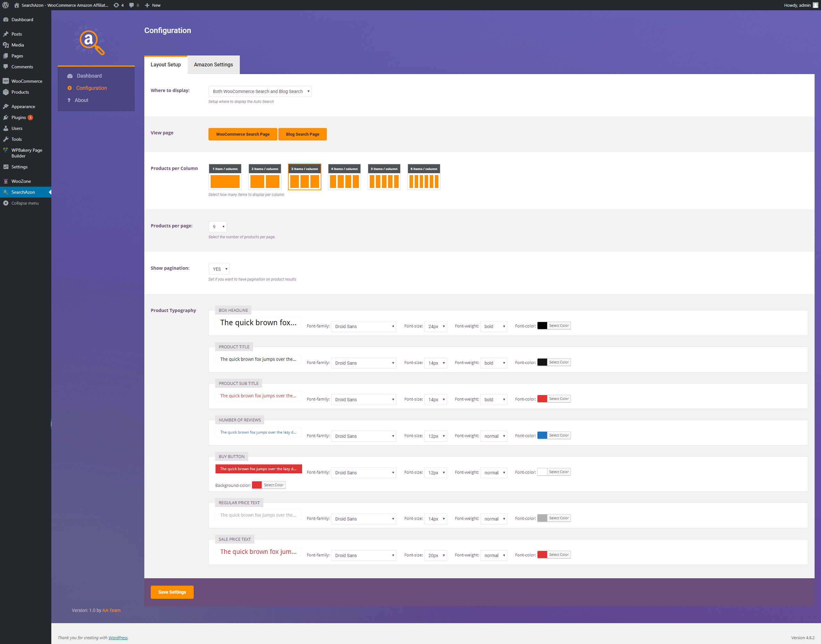821x644 pixels.
Task: Pick Product Sub Title red font color
Action: pyautogui.click(x=542, y=399)
